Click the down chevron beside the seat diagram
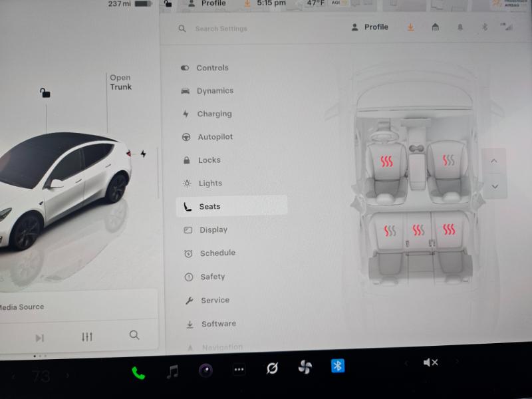 [494, 187]
